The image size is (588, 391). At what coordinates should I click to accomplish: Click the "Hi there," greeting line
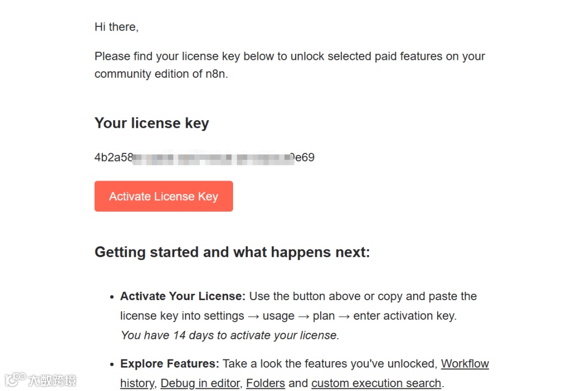(117, 27)
